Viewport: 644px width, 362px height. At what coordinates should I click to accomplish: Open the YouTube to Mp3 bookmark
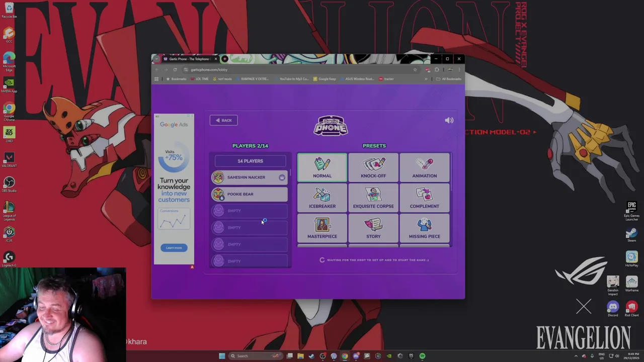(x=291, y=79)
